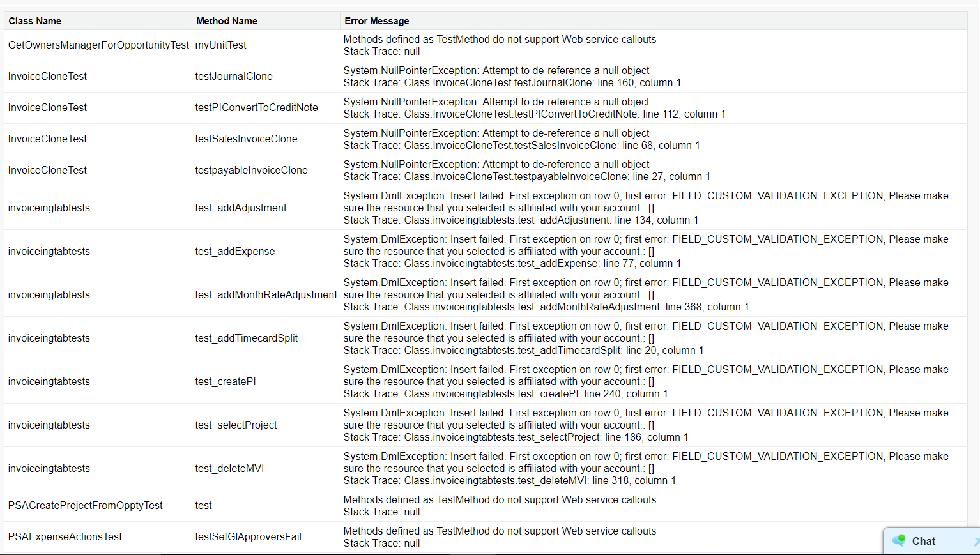980x555 pixels.
Task: Select the test_addMonthRateAdjustment method cell
Action: click(266, 294)
